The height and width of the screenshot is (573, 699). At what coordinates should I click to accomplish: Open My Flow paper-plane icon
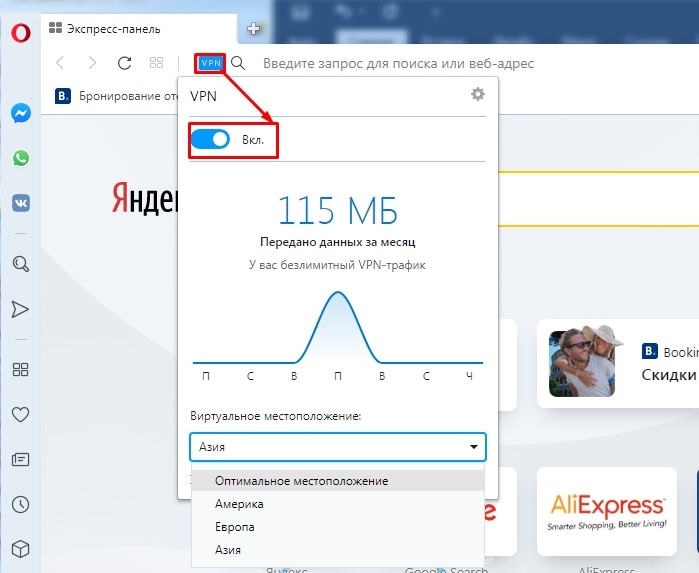click(x=20, y=309)
